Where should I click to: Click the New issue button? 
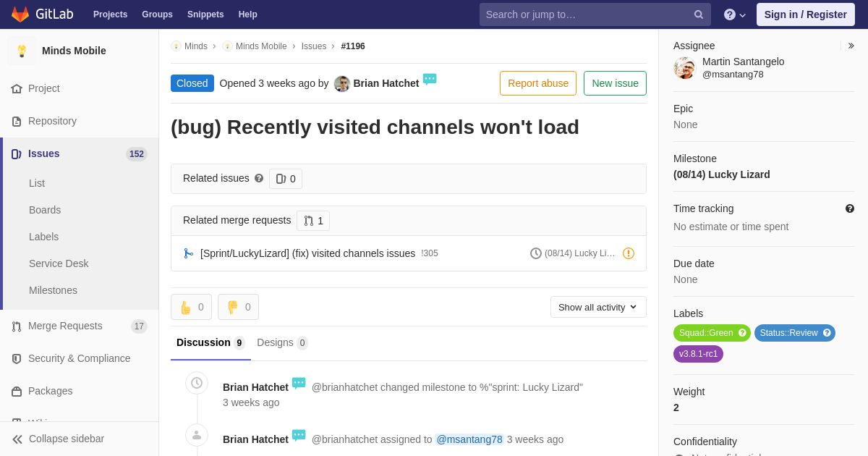(615, 83)
